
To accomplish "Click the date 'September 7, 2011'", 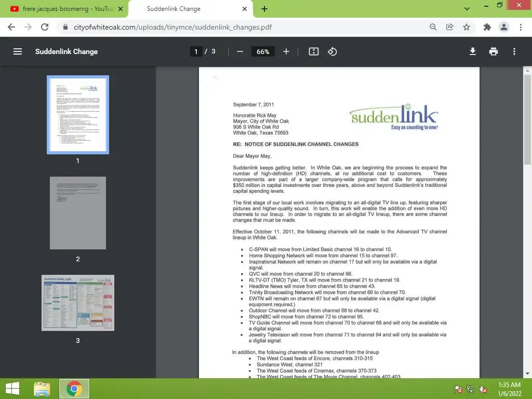I will [254, 104].
